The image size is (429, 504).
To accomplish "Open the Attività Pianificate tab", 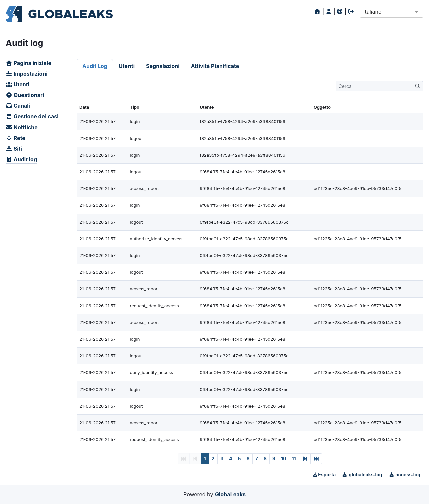I will tap(215, 66).
